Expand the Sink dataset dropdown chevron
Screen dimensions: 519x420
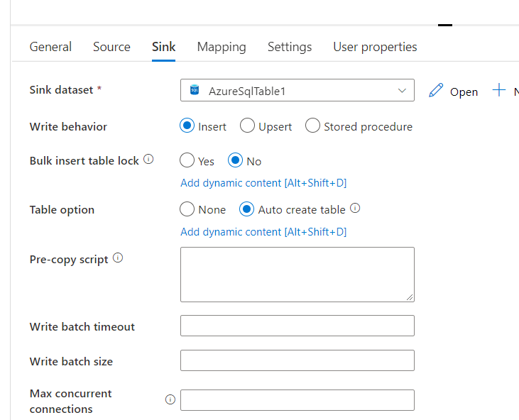pos(402,90)
